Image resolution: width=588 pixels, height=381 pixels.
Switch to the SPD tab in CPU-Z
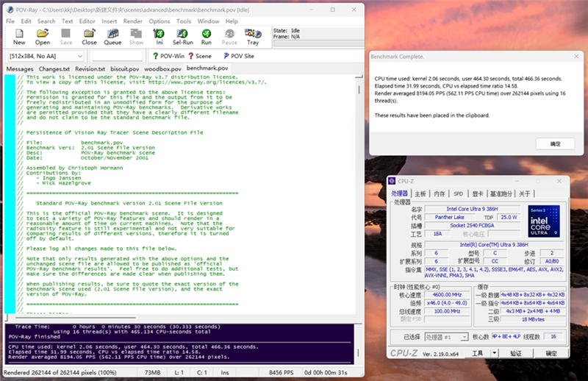[458, 193]
